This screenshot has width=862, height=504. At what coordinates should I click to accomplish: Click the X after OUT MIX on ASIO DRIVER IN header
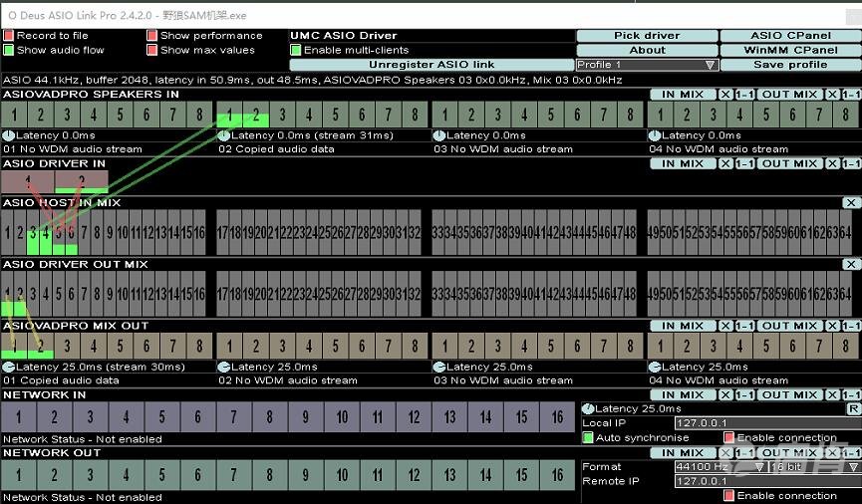(832, 163)
